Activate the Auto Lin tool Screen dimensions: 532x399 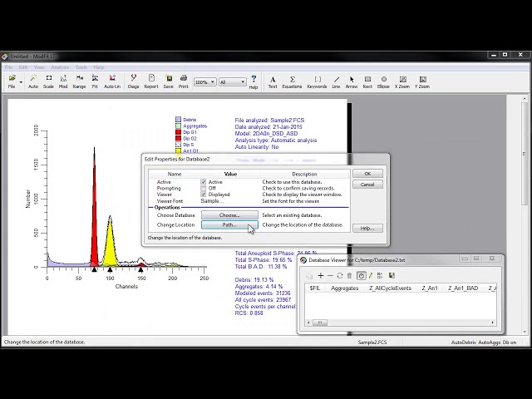coord(112,81)
